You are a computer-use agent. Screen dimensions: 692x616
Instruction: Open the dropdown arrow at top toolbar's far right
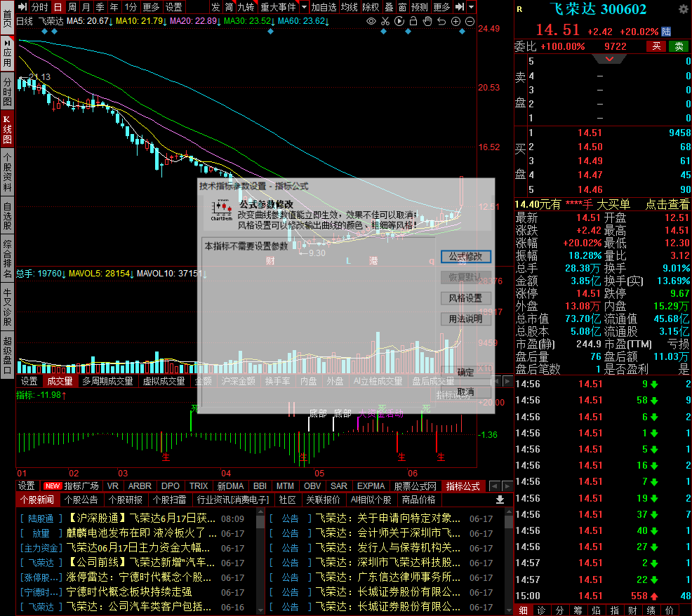472,7
